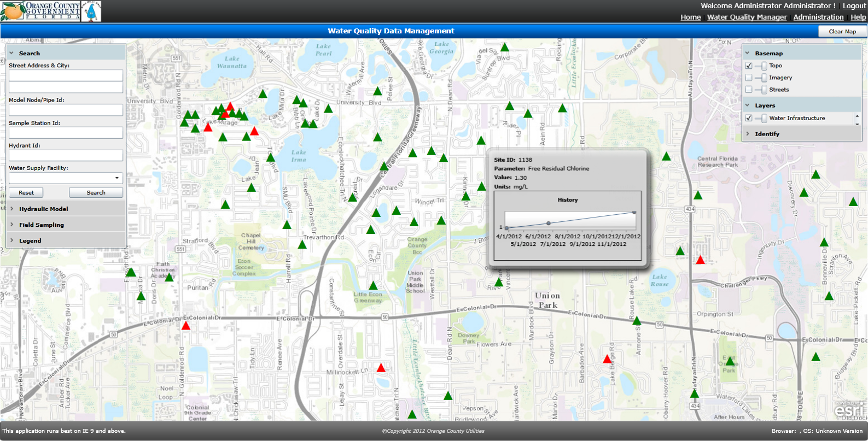The image size is (868, 441).
Task: Toggle the Water Infrastructure layer checkbox
Action: 749,118
